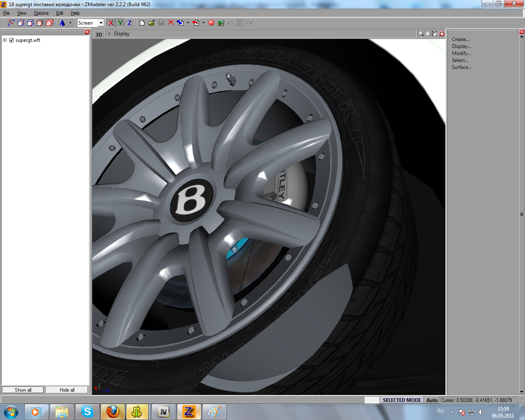This screenshot has width=525, height=420.
Task: Select the viewport pan hand tool
Action: point(428,34)
